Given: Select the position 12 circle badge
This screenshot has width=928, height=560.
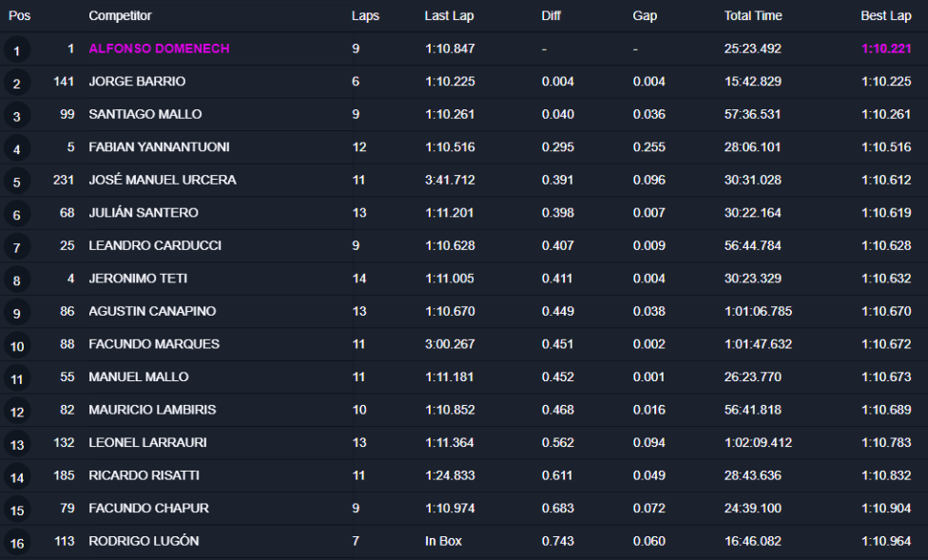Looking at the screenshot, I should 16,412.
